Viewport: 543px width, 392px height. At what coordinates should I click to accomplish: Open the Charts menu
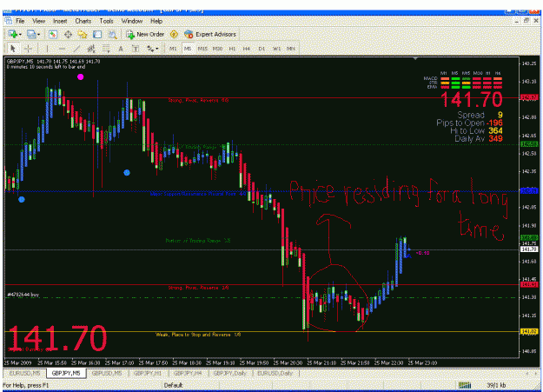pyautogui.click(x=83, y=21)
